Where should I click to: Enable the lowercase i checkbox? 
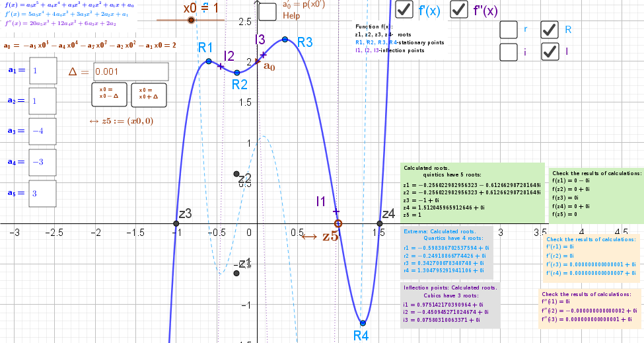click(x=509, y=52)
